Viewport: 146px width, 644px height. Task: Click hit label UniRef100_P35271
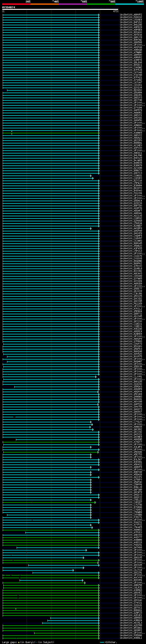131,517
